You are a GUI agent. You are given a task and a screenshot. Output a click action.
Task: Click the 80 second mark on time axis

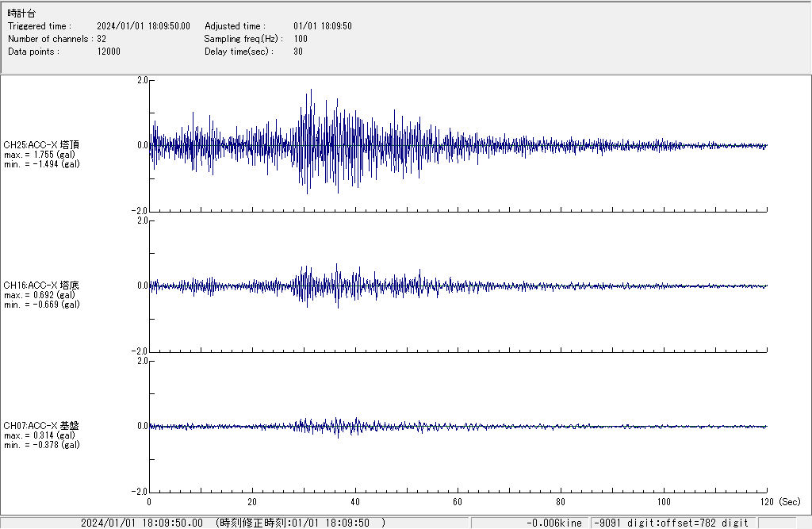(561, 502)
